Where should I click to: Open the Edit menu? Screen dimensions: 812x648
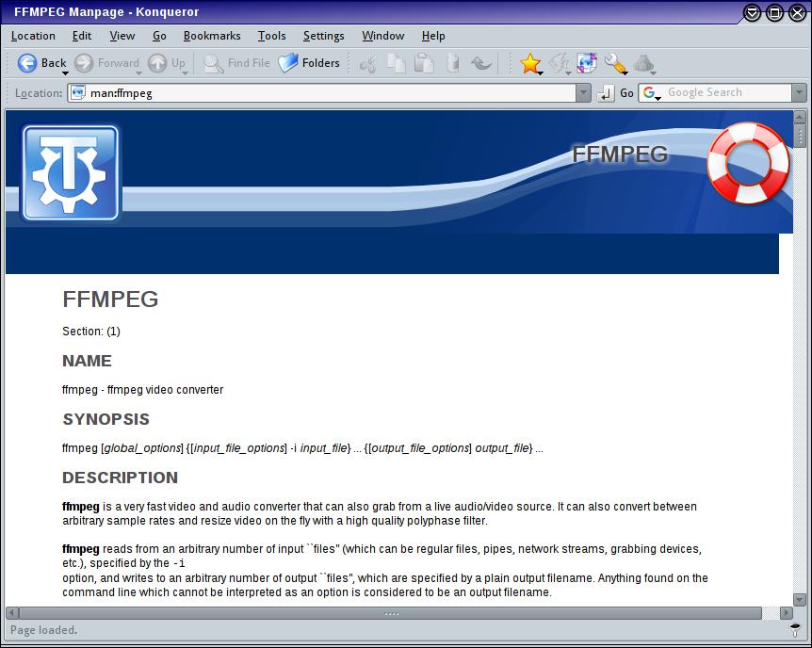(82, 36)
